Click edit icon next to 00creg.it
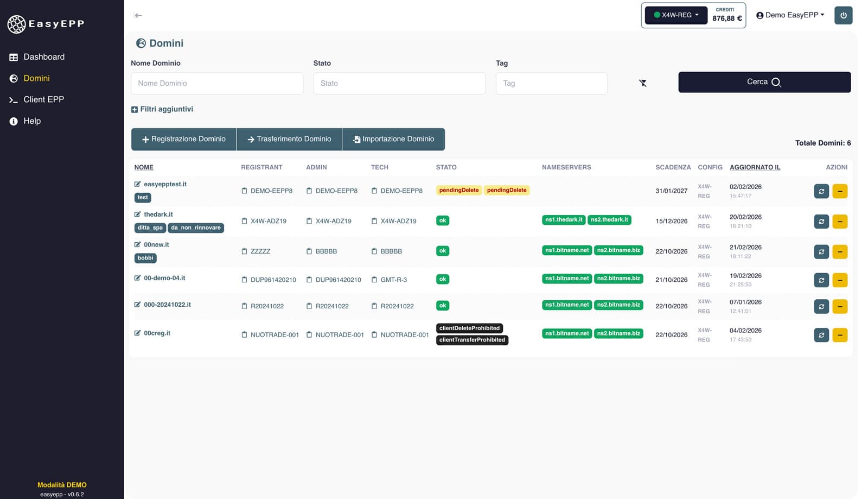Image resolution: width=868 pixels, height=499 pixels. pyautogui.click(x=137, y=333)
